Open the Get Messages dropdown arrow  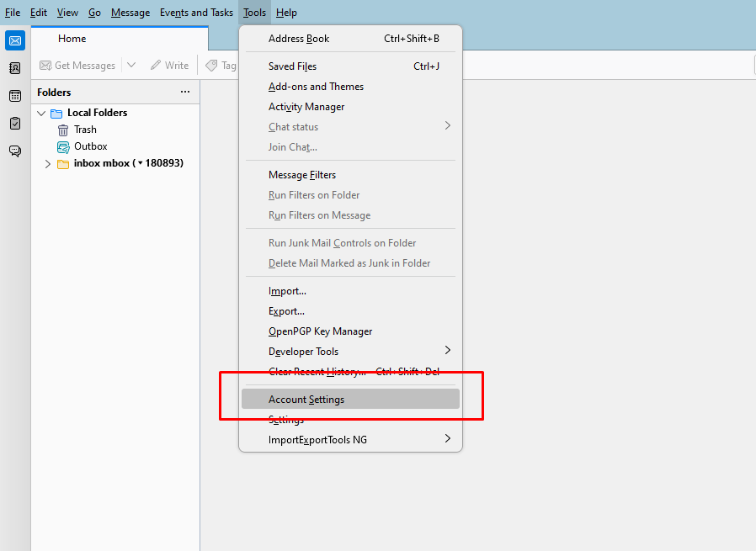(x=131, y=66)
